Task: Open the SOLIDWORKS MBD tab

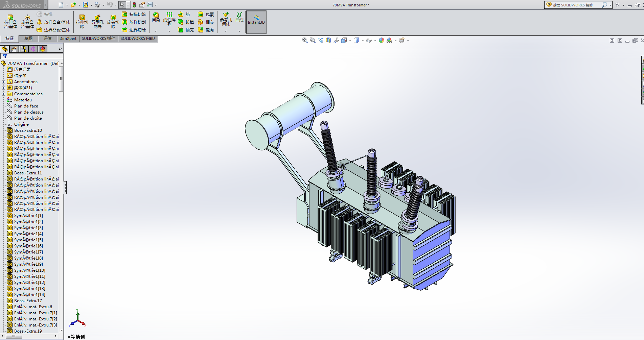Action: [138, 39]
